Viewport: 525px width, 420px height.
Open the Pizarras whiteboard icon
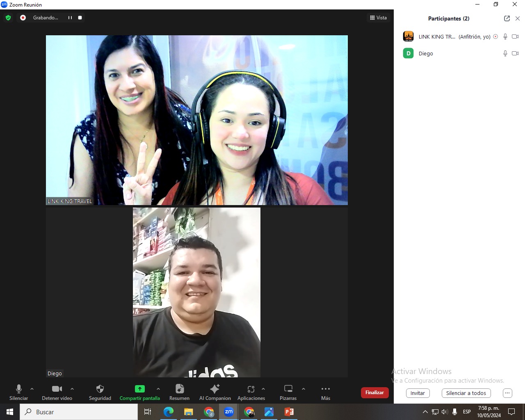(x=288, y=389)
